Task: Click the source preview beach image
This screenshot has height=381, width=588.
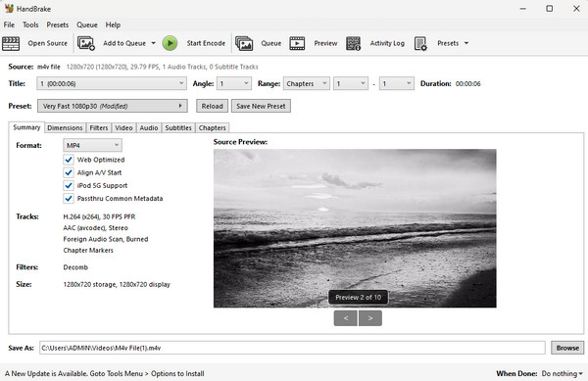Action: click(355, 228)
